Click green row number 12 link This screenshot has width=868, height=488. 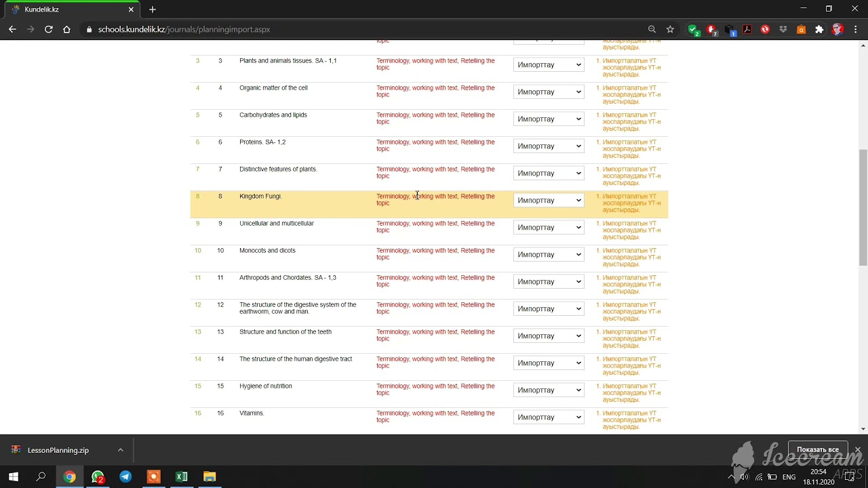pyautogui.click(x=198, y=305)
